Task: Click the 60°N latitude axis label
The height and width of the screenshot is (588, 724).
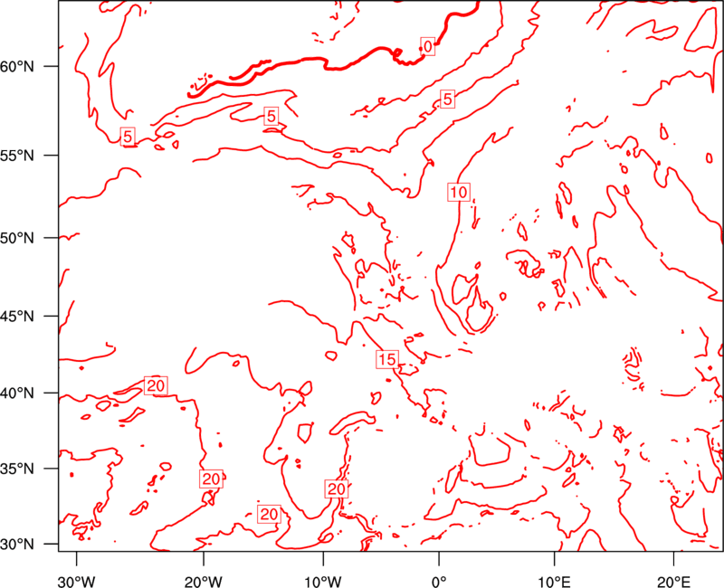Action: 17,66
